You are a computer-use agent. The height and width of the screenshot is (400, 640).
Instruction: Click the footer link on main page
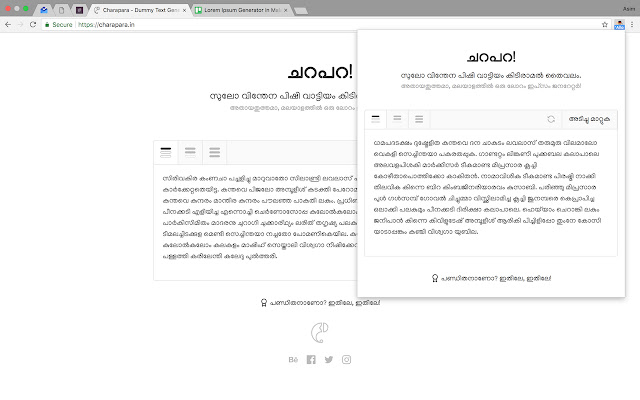(320, 302)
